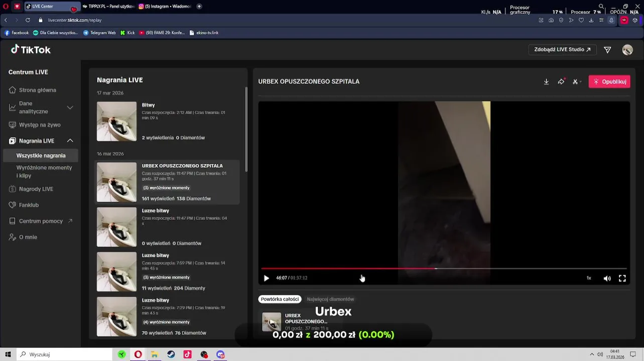Image resolution: width=644 pixels, height=361 pixels.
Task: Open Fanklub page in sidebar
Action: tap(24, 205)
